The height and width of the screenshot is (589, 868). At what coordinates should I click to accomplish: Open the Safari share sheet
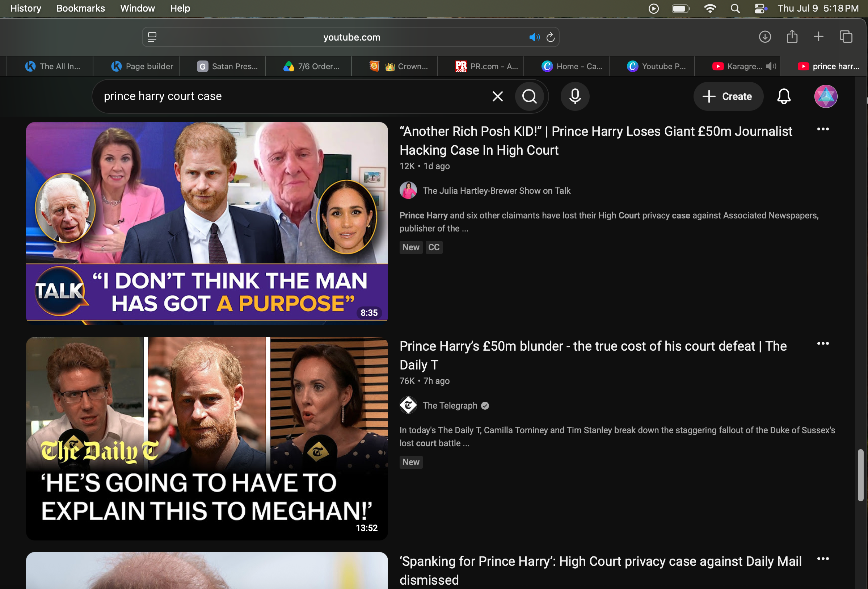pos(792,37)
